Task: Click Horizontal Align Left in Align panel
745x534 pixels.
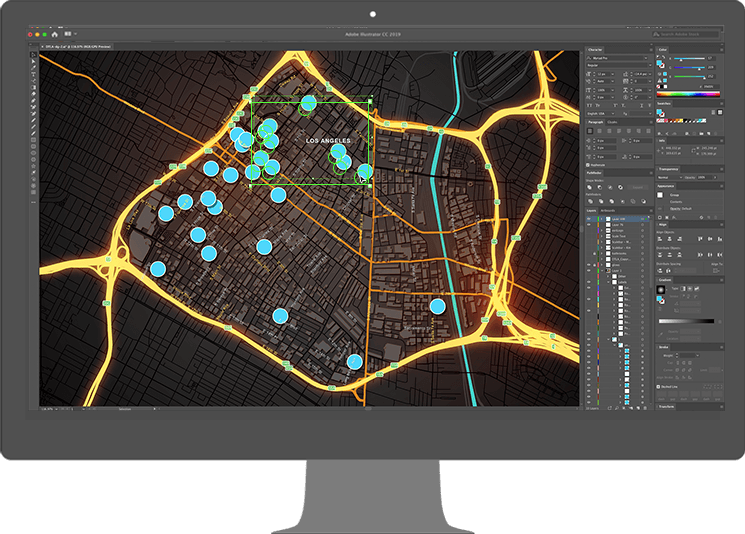Action: coord(660,239)
